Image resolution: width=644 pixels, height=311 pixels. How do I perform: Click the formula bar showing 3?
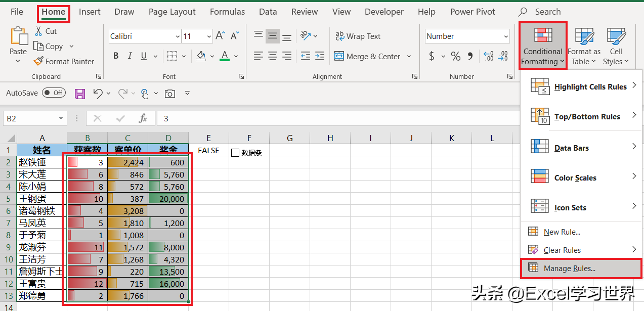(338, 118)
